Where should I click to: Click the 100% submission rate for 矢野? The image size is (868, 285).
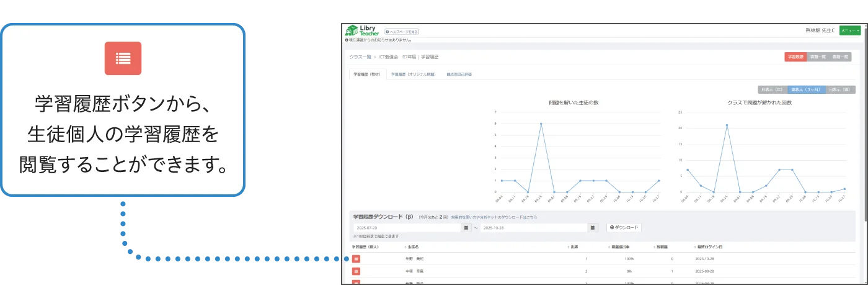pyautogui.click(x=629, y=259)
